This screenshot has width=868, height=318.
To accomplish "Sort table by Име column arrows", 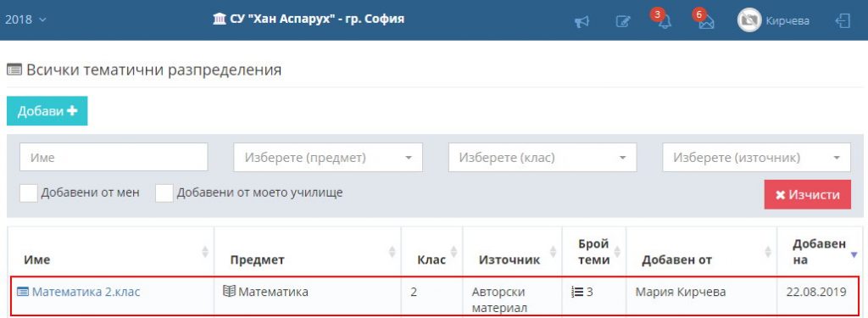I will point(205,252).
